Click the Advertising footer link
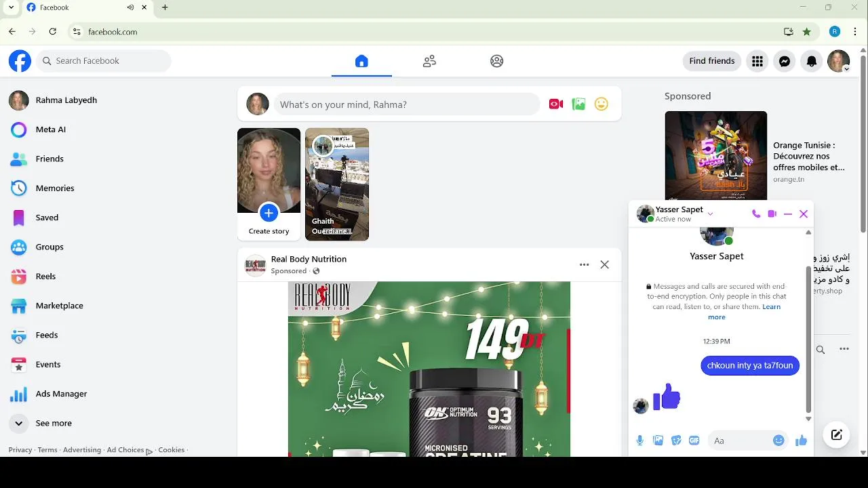This screenshot has height=488, width=868. click(x=82, y=450)
